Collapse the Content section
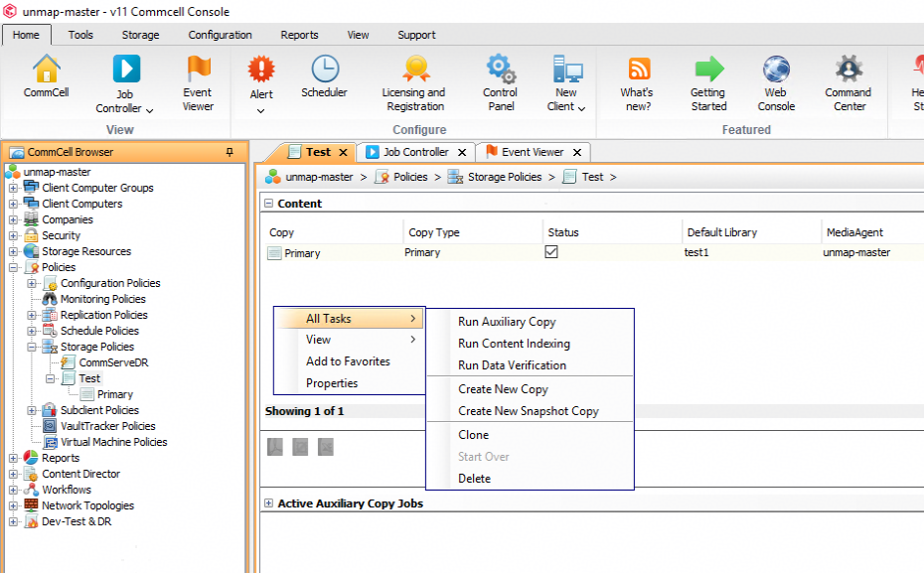 point(268,204)
